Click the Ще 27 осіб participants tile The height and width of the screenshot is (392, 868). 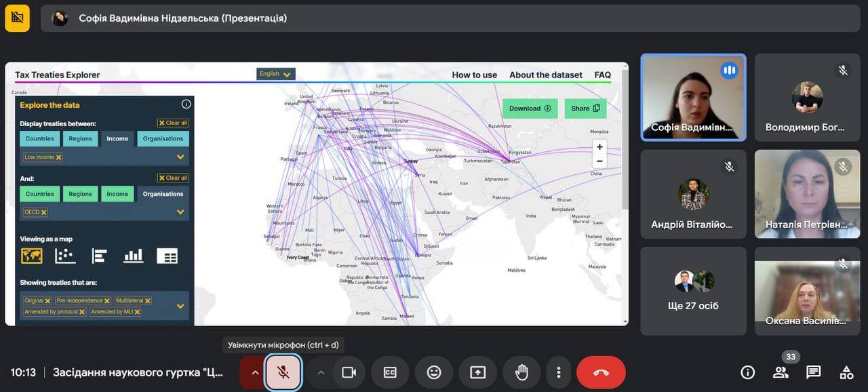[x=693, y=291]
